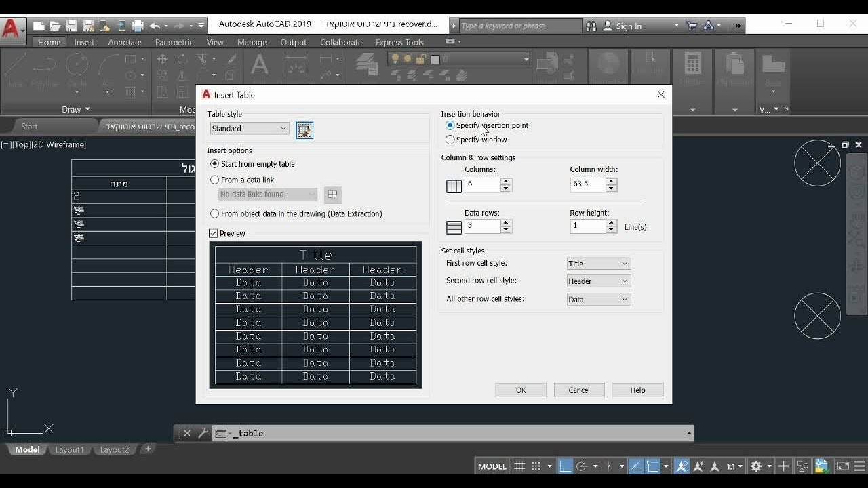
Task: Open the quick access toolbar customize dropdown
Action: 201,26
